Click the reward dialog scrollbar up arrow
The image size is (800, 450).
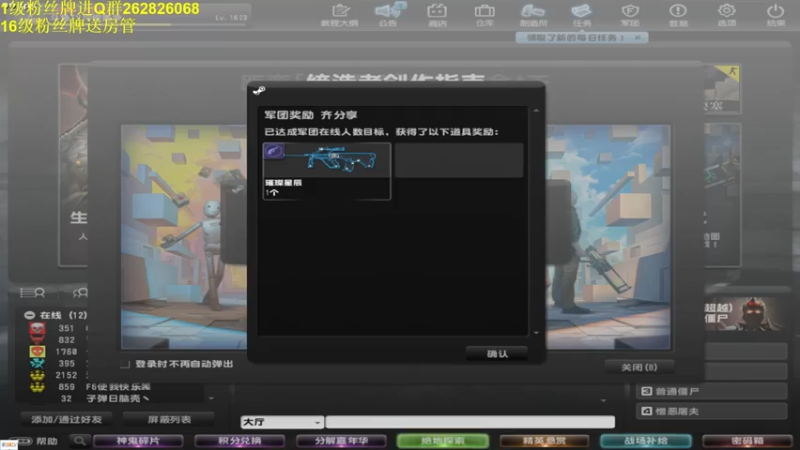[536, 111]
